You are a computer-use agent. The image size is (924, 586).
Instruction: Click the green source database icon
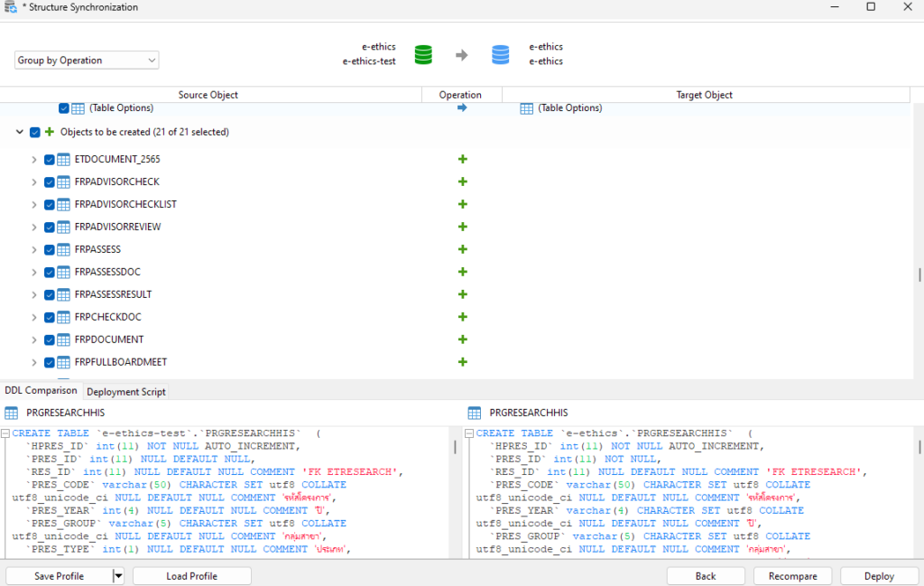[x=423, y=55]
